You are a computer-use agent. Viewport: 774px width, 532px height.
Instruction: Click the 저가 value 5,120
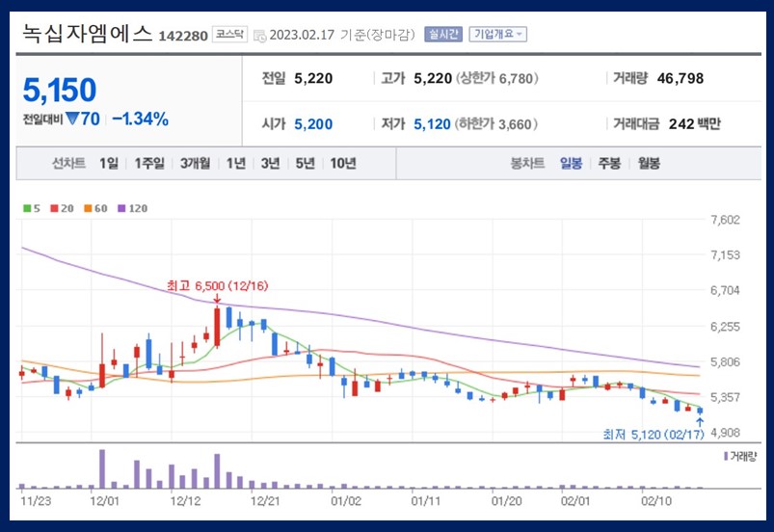pos(432,124)
